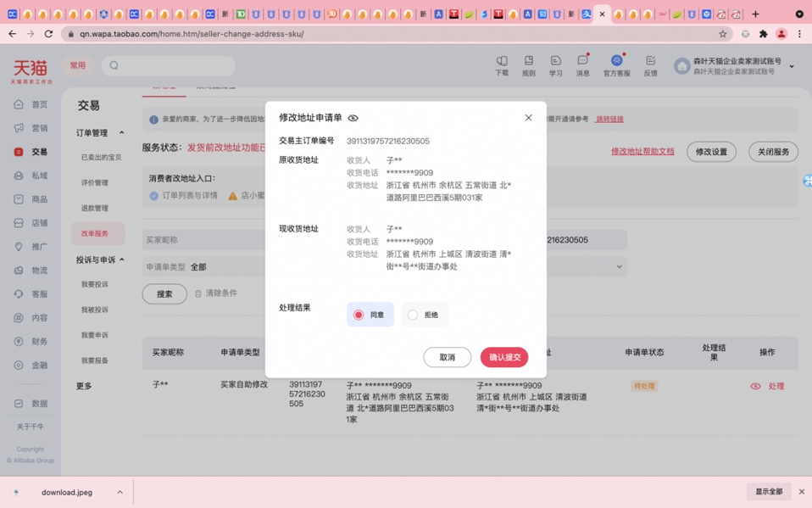
Task: Open the seller account dropdown arrow
Action: point(792,66)
